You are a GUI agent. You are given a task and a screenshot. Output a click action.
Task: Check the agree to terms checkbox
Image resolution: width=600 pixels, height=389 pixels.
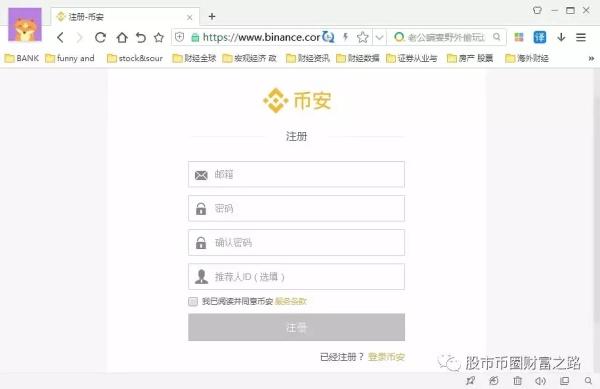193,301
